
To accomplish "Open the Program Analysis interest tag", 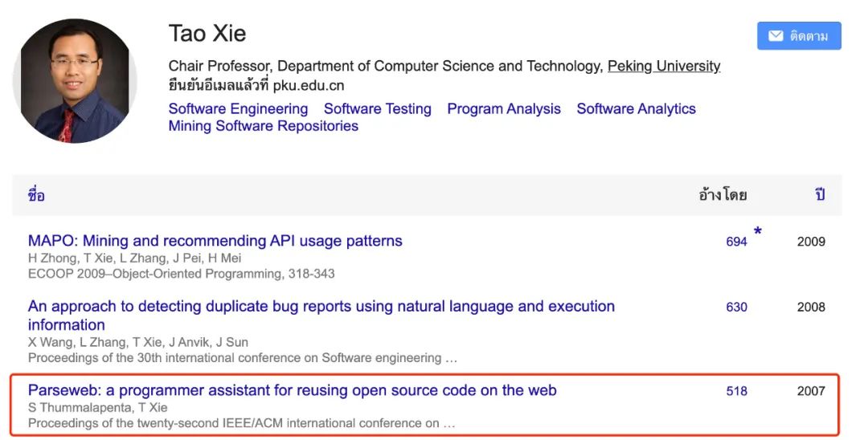I will (x=504, y=109).
